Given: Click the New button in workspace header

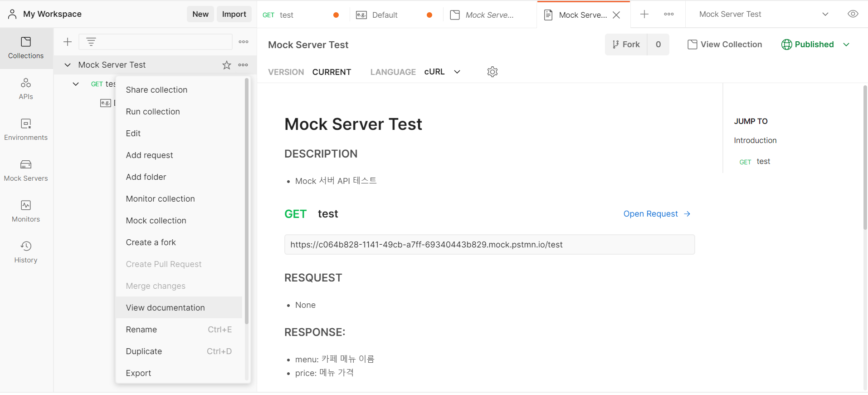Looking at the screenshot, I should point(200,14).
